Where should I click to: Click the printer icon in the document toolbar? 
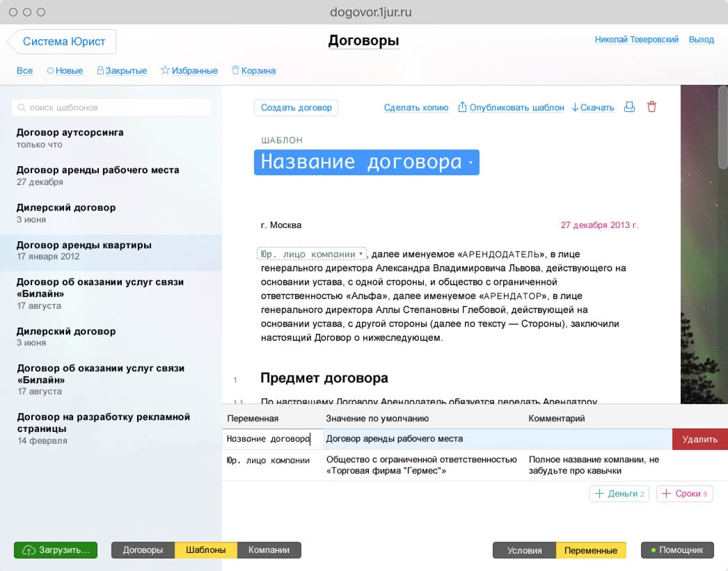[629, 107]
